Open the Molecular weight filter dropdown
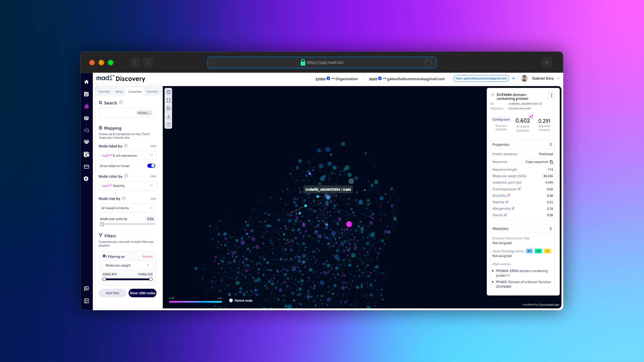644x362 pixels. (127, 265)
